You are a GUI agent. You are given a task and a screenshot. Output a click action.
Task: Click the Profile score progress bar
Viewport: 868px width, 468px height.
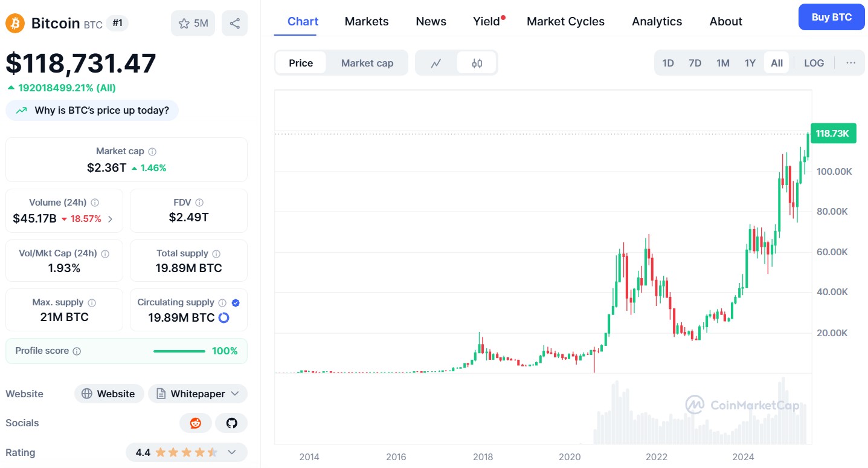179,350
